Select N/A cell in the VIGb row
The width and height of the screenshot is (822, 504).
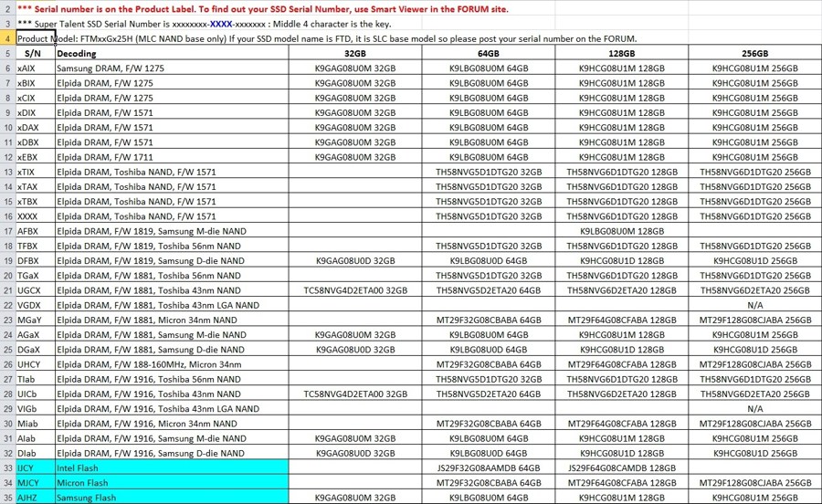click(x=755, y=409)
